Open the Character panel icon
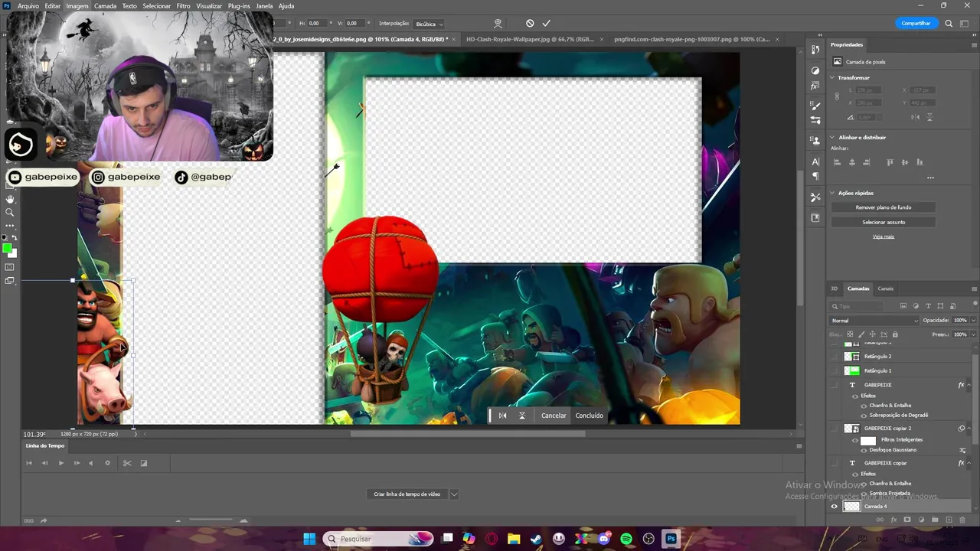 (x=815, y=161)
